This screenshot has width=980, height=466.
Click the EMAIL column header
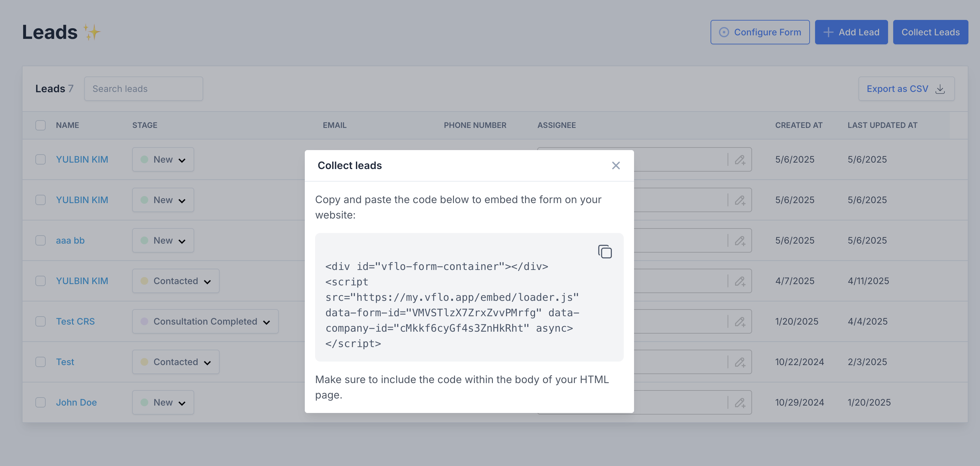(334, 125)
